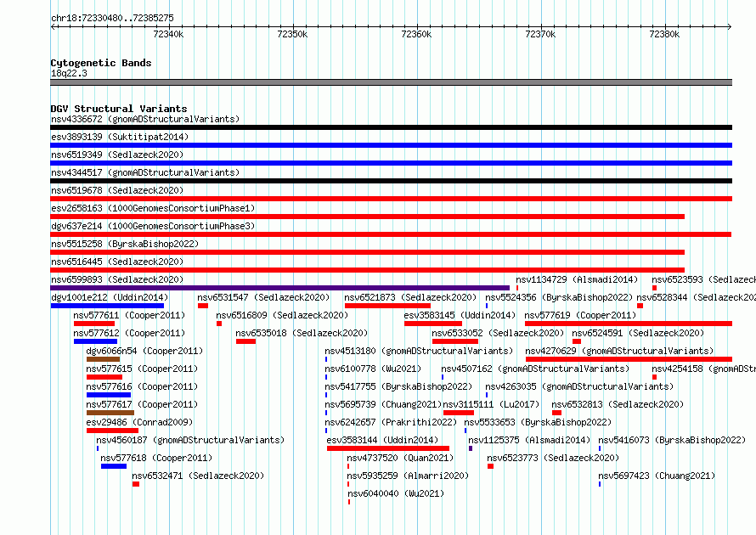Select the nsv6599893 Sedlazeck2020 label
This screenshot has width=756, height=535.
coord(117,279)
